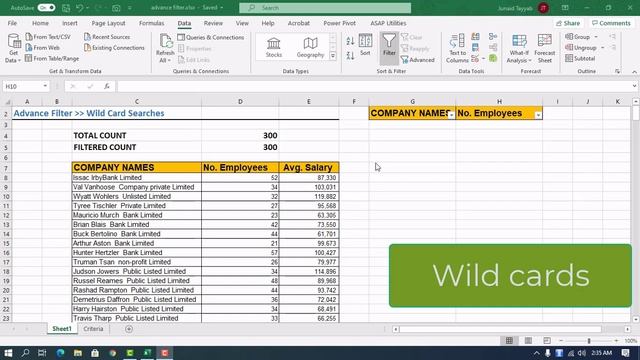Open the Group dropdown

point(581,37)
